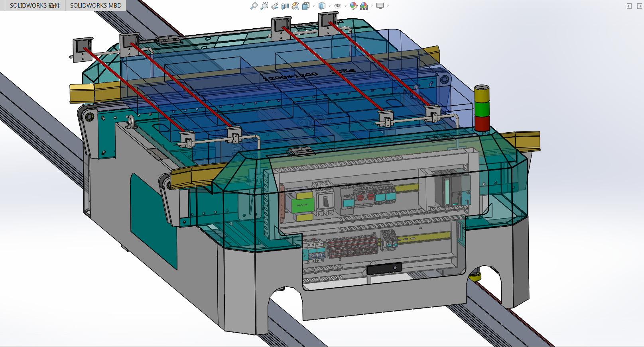Click the Display Style icon
The height and width of the screenshot is (347, 644).
322,6
